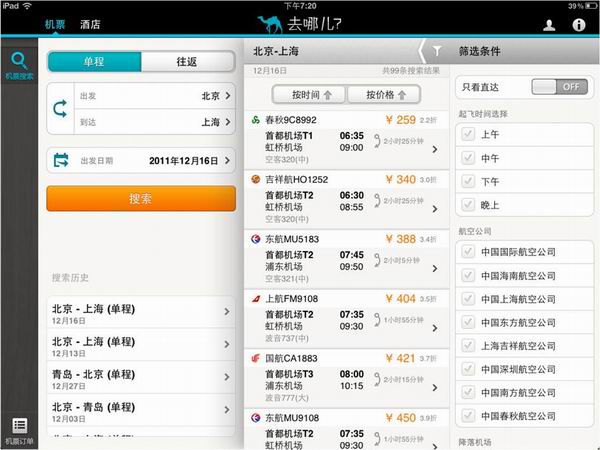Image resolution: width=600 pixels, height=450 pixels.
Task: Click the calendar icon beside departure date
Action: tap(61, 159)
